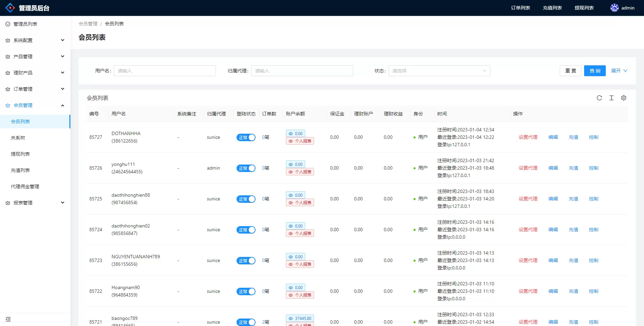This screenshot has width=644, height=326.
Task: Open table column settings gear
Action: pyautogui.click(x=624, y=98)
